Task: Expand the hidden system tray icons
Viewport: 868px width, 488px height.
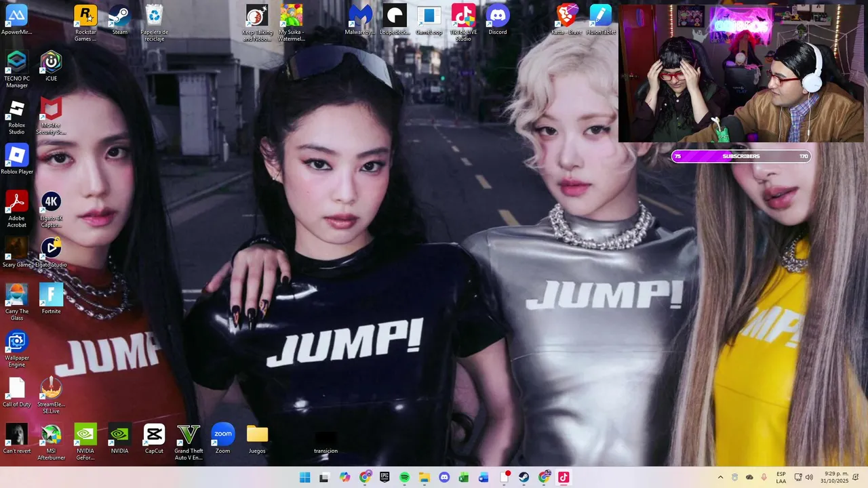Action: [720, 477]
